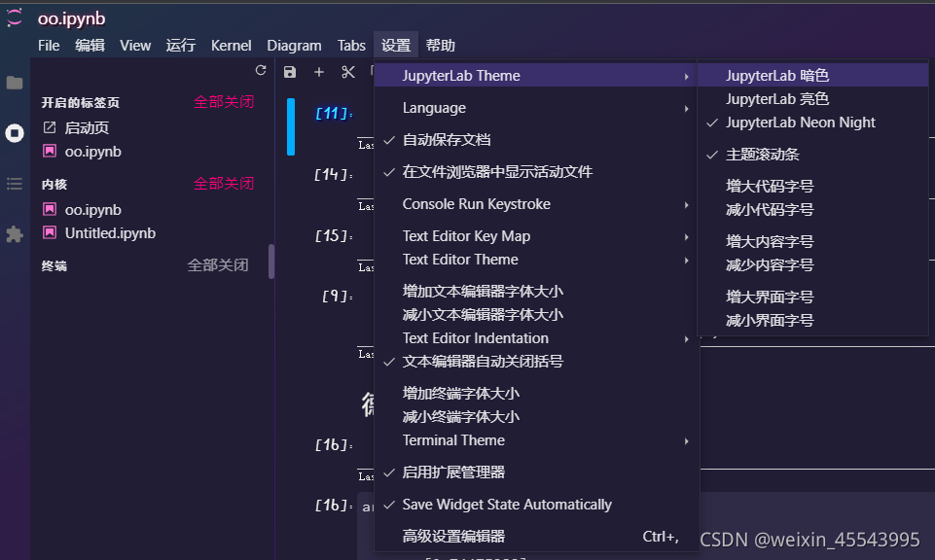Toggle 自动保存文档 option

[x=537, y=140]
